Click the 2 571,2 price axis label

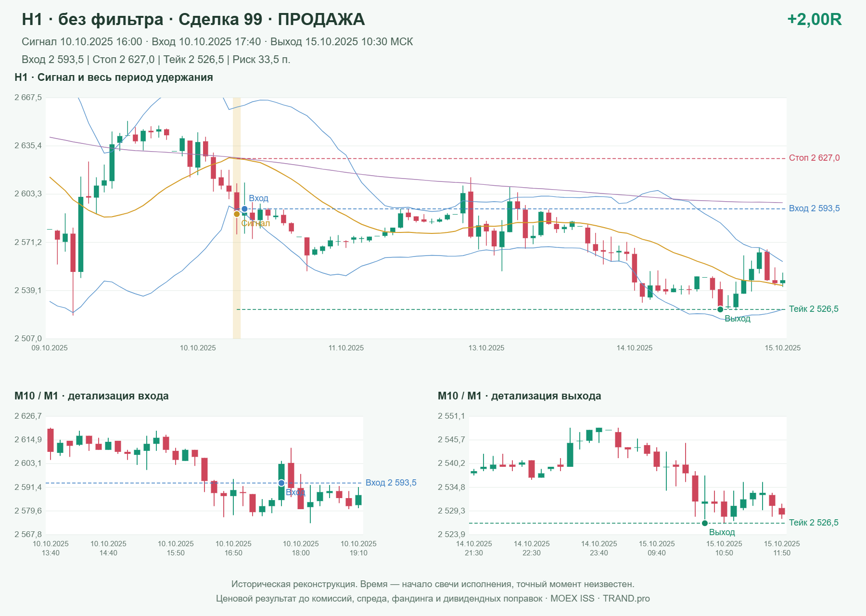[28, 242]
